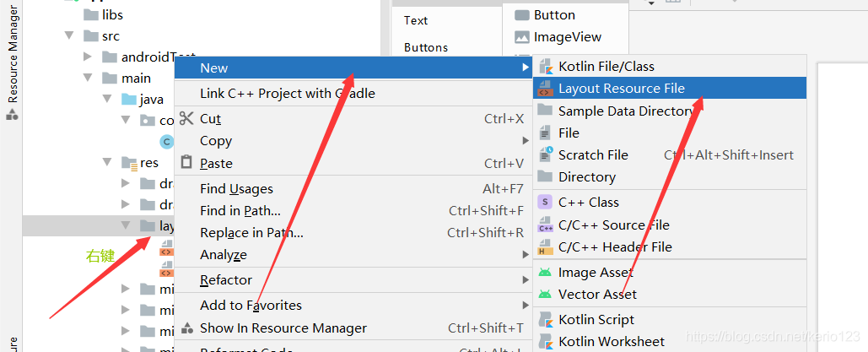Screen dimensions: 868x352
Task: Click the scissors Cut icon
Action: click(186, 118)
